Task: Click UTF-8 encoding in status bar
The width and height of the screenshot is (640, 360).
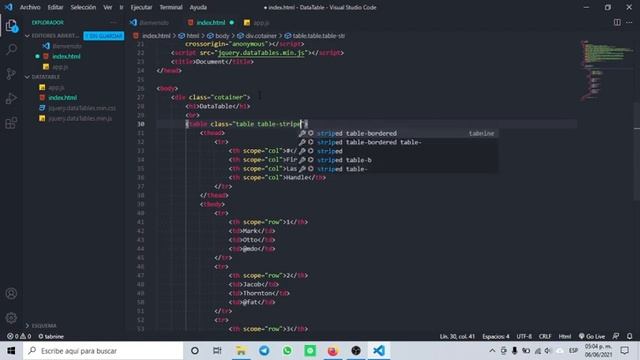Action: click(524, 336)
